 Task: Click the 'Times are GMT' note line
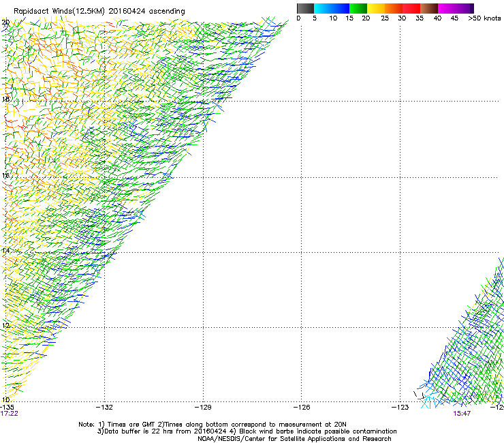pos(212,425)
